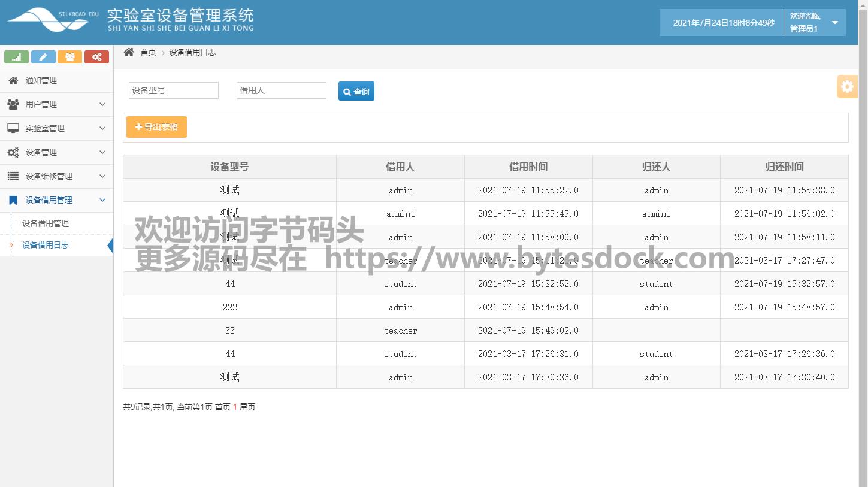Image resolution: width=868 pixels, height=487 pixels.
Task: Click the 尾页 pagination link
Action: click(x=247, y=407)
